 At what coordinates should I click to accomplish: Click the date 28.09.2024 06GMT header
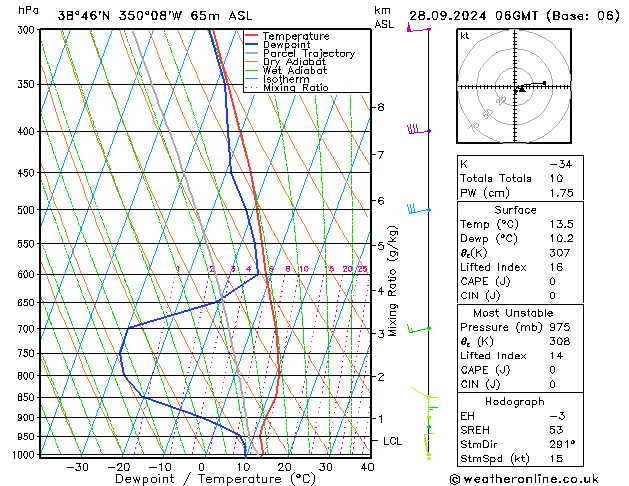pos(473,16)
